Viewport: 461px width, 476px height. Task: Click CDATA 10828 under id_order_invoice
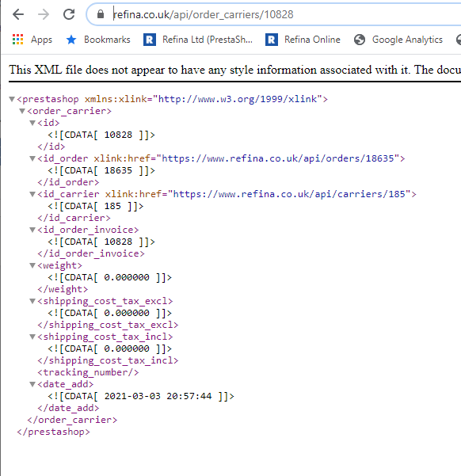(101, 242)
